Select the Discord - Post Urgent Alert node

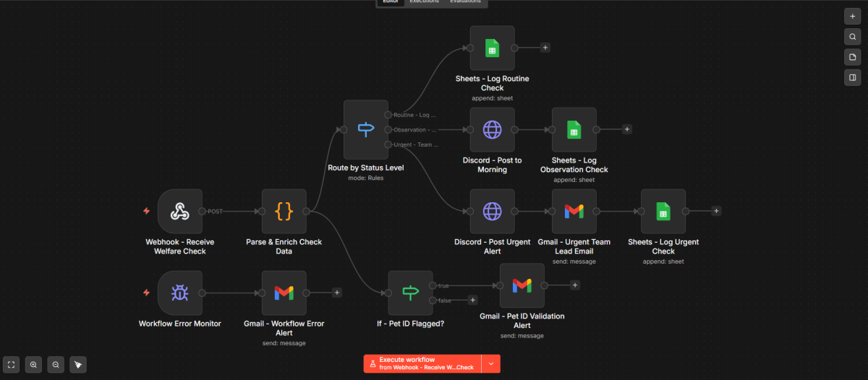(492, 212)
